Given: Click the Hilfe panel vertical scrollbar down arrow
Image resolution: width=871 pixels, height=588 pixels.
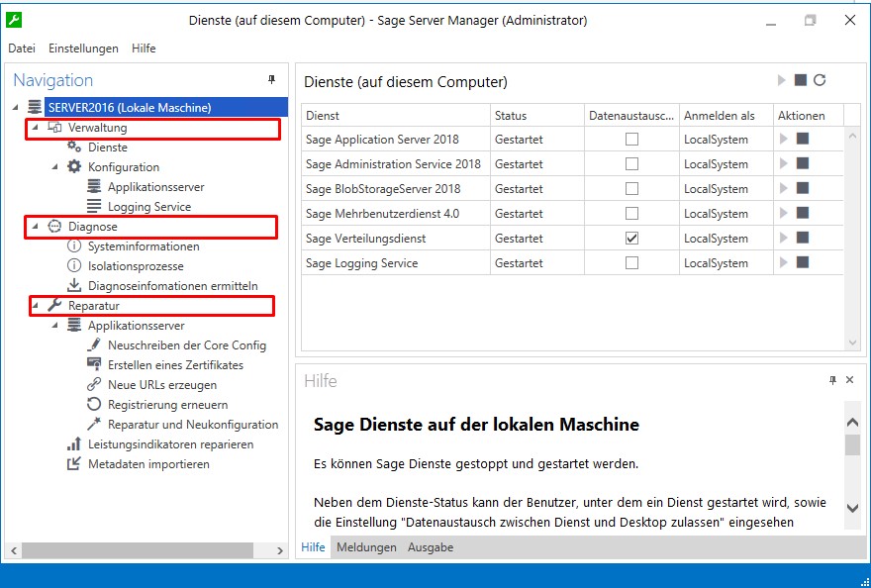Looking at the screenshot, I should pyautogui.click(x=853, y=509).
